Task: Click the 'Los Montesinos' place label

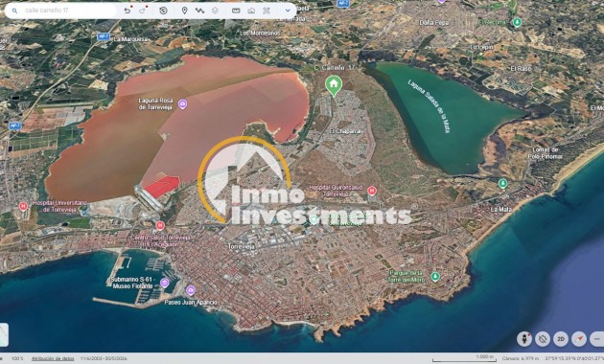Action: coord(260,34)
